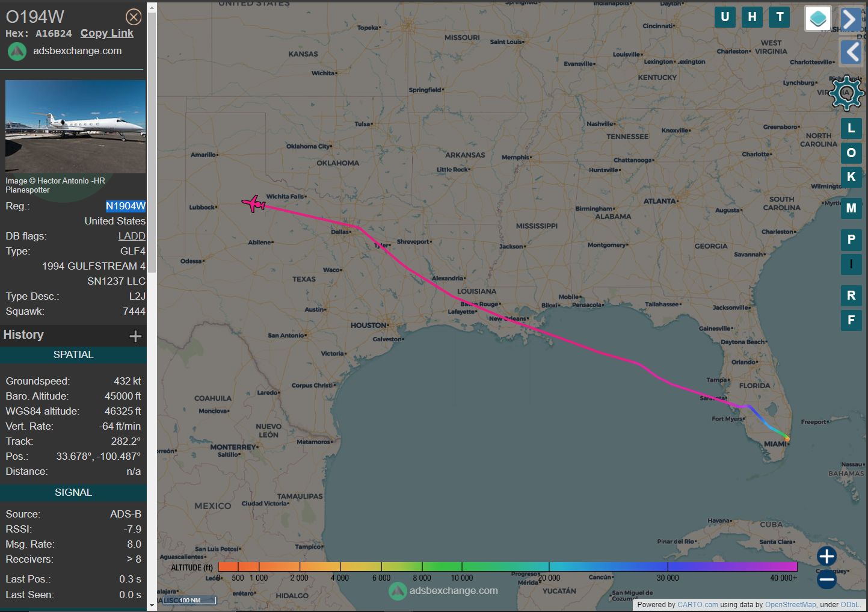Zoom in with the plus button
Screen dimensions: 868x612
(826, 557)
